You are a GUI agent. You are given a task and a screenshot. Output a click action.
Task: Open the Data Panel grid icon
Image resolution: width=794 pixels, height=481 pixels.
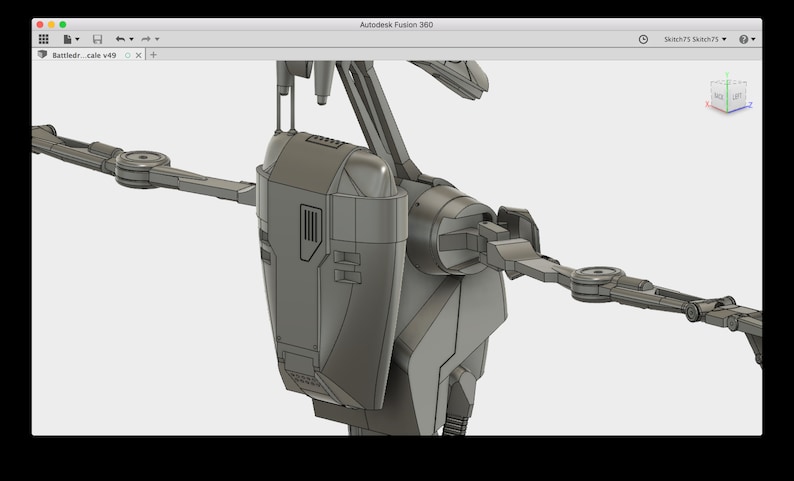44,39
